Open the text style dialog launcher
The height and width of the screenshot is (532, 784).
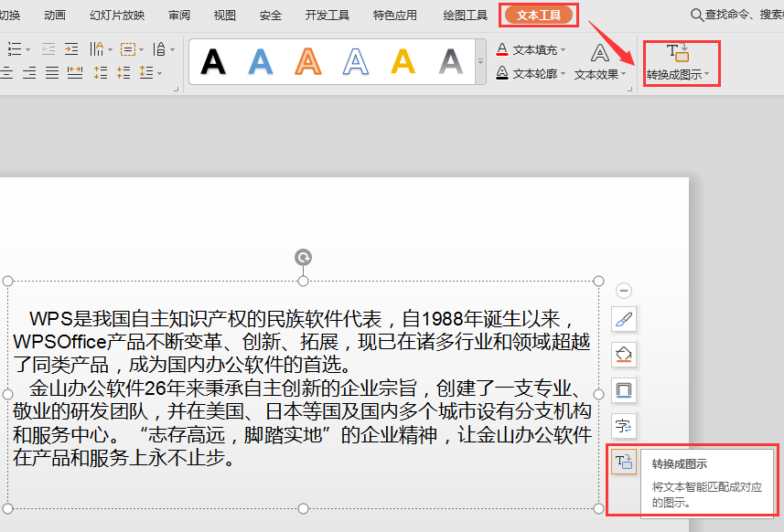[x=630, y=90]
